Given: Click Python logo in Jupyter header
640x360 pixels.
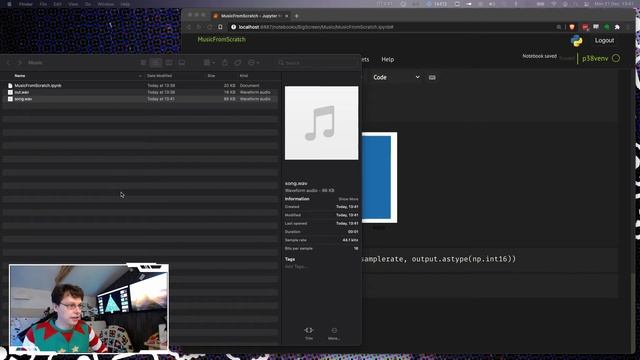Looking at the screenshot, I should click(576, 41).
